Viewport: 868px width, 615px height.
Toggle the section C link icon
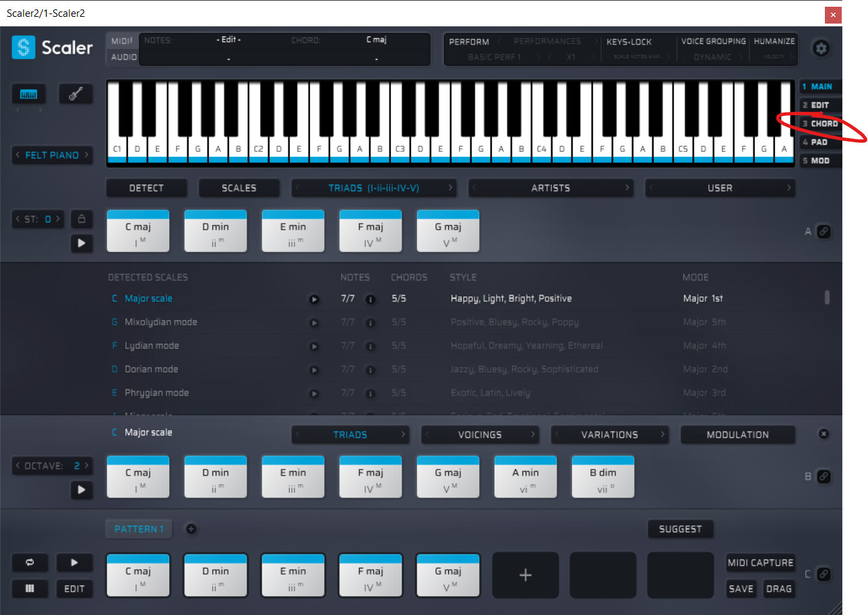point(824,575)
